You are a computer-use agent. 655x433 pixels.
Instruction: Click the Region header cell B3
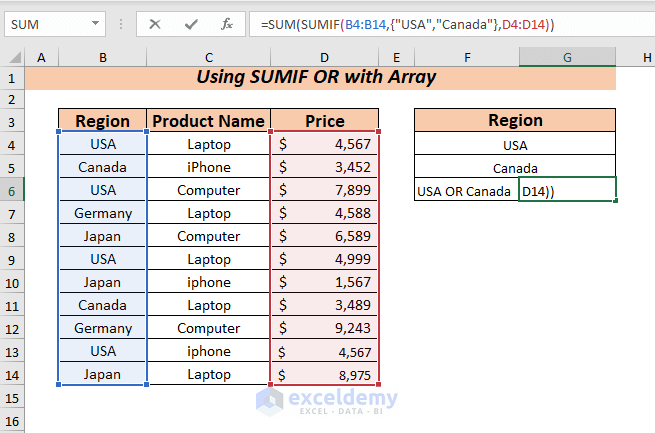tap(102, 121)
